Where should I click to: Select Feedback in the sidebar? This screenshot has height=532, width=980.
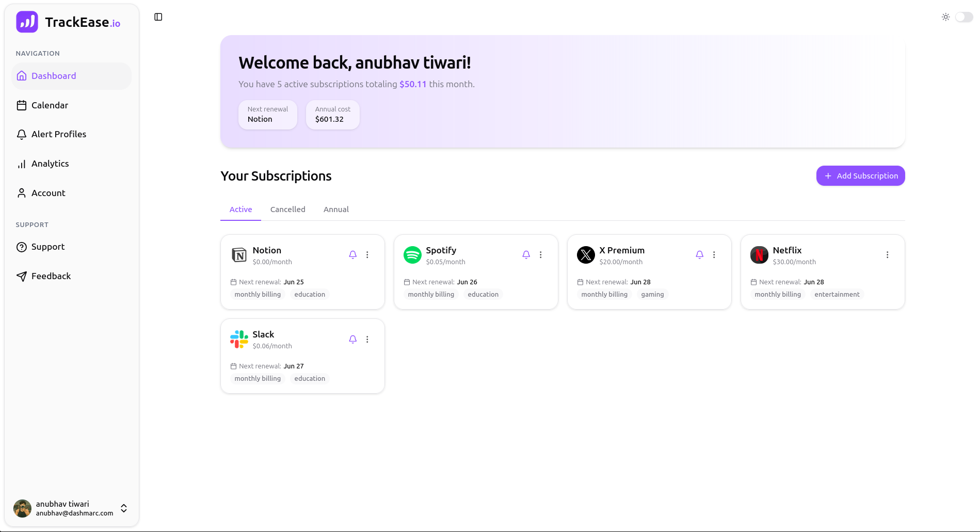(51, 276)
